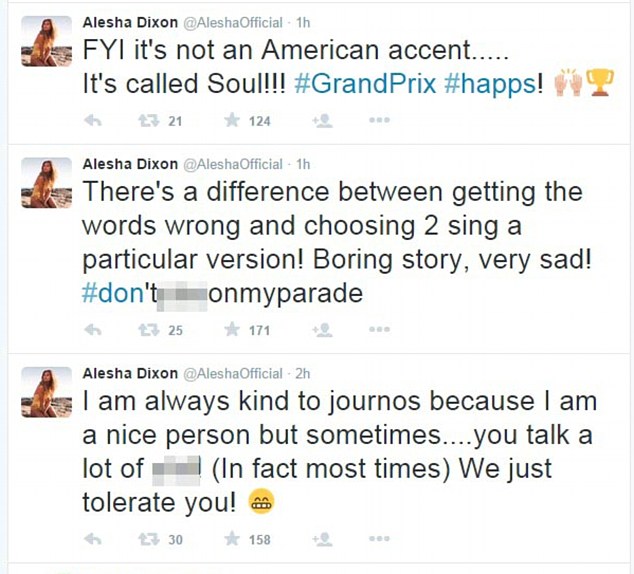Favorite the tweet with 124 stars
Viewport: 634px width, 574px height.
[x=232, y=121]
